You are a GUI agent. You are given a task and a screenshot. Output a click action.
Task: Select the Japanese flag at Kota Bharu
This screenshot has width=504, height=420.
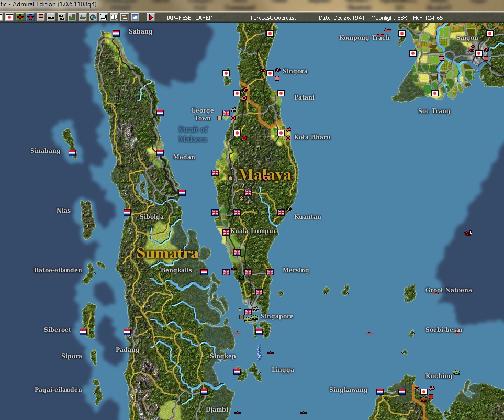[x=281, y=133]
